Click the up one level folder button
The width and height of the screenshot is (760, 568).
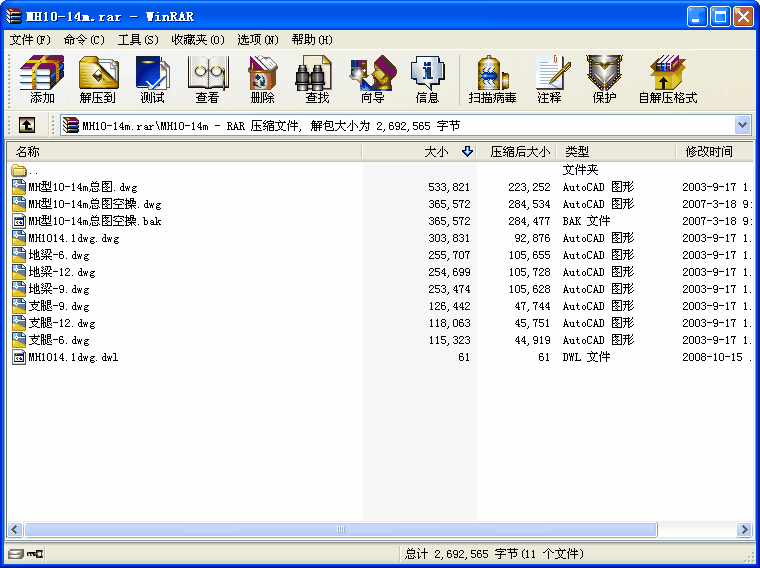(x=27, y=125)
